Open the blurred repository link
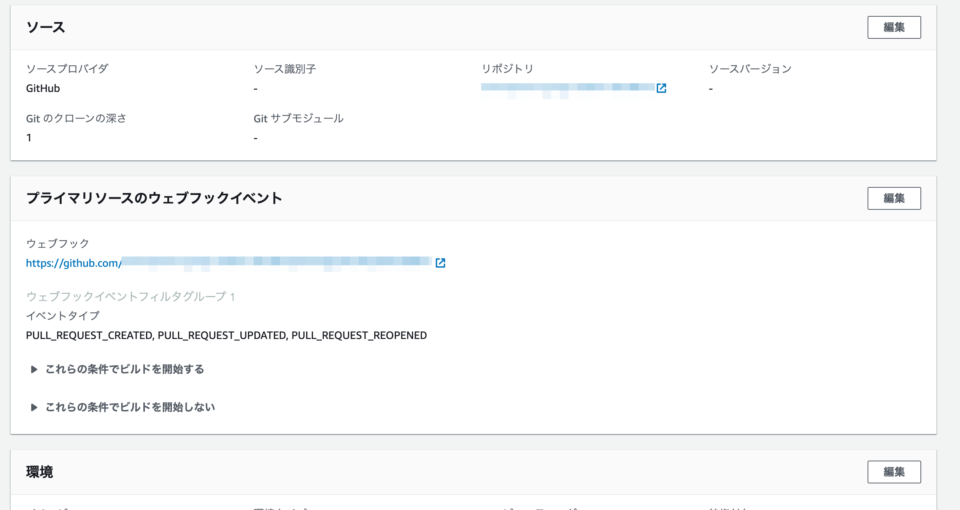The width and height of the screenshot is (960, 510). [568, 88]
